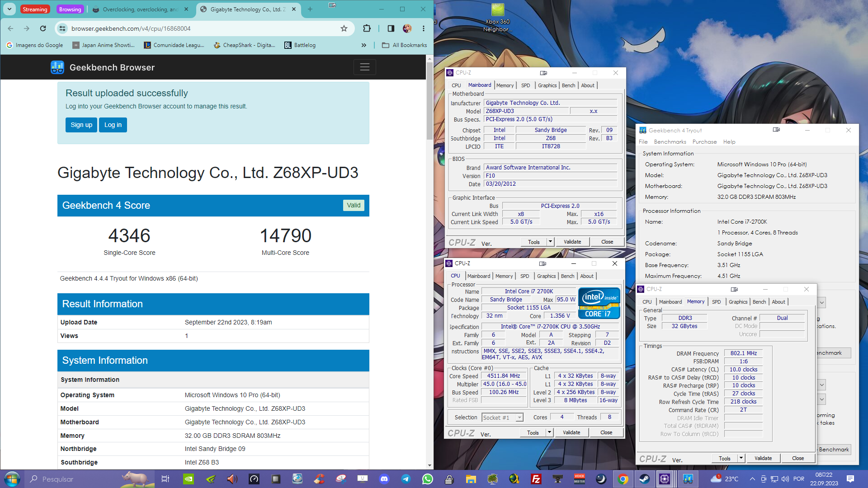Switch to Geekbench taskbar icon
Screen dimensions: 868x488
tap(688, 479)
